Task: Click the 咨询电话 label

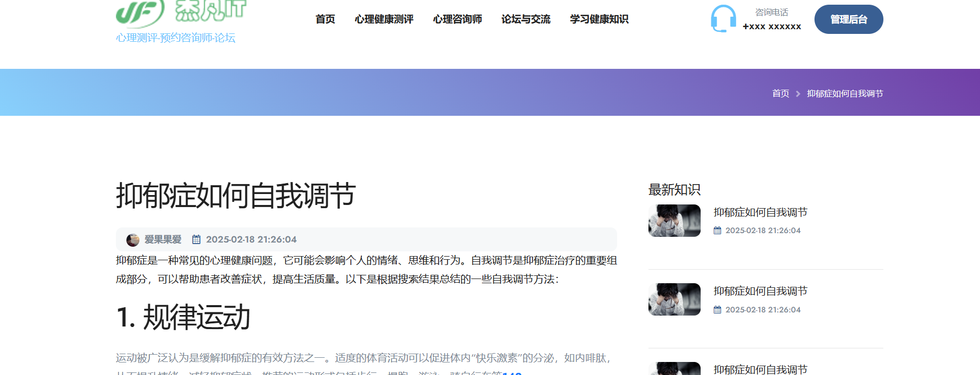Action: tap(772, 12)
